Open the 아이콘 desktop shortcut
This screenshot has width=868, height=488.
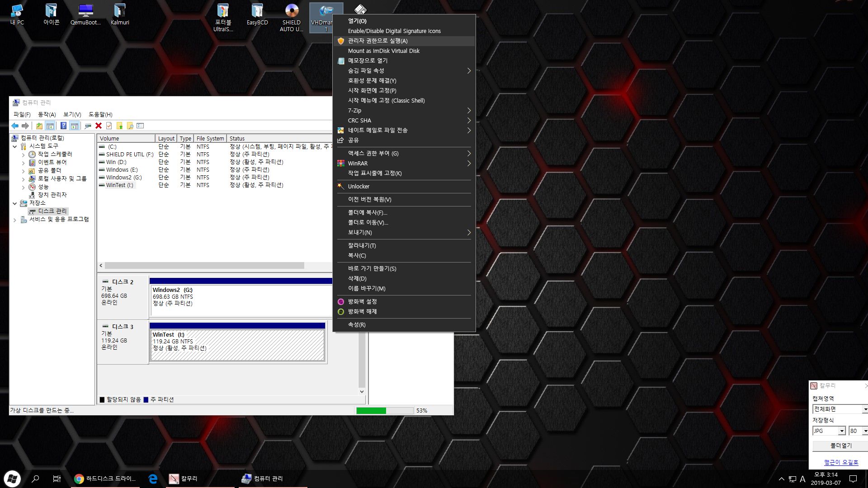(x=51, y=14)
